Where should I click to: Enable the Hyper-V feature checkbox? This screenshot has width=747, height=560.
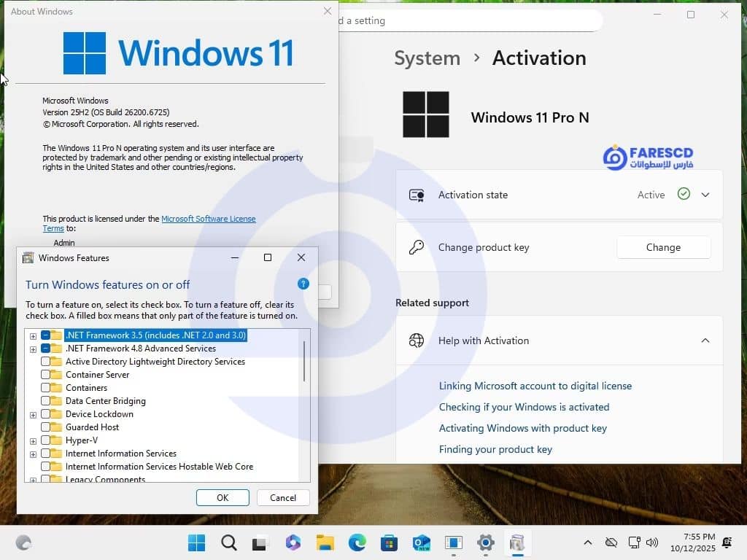(46, 440)
